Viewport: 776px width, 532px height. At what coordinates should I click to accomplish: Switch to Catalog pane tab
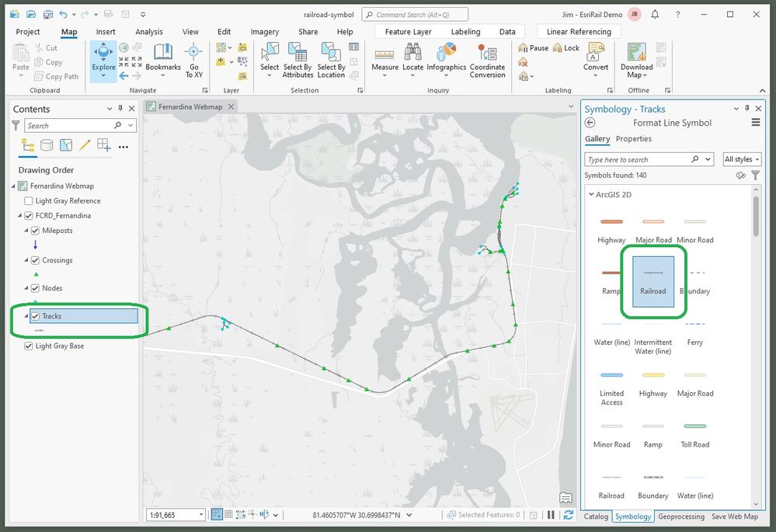[596, 516]
